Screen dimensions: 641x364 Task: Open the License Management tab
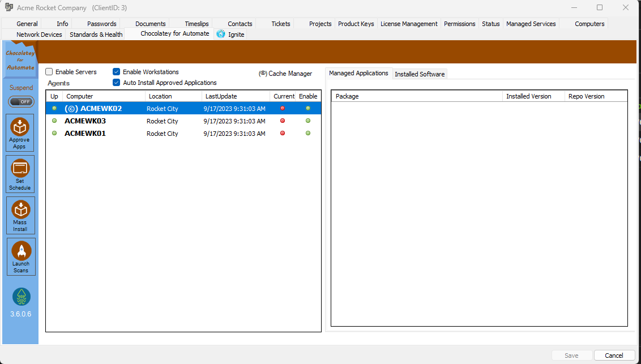(x=409, y=24)
